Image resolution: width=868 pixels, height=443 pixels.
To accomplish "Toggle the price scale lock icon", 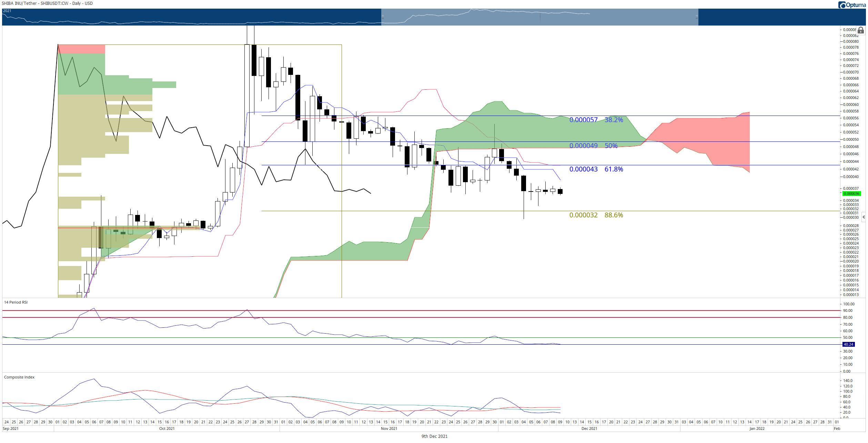I will (x=860, y=30).
